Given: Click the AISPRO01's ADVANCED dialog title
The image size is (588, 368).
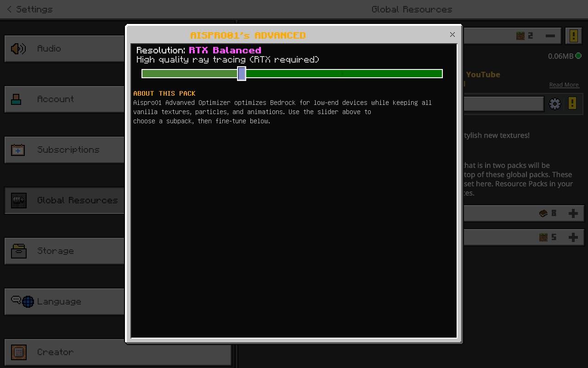Looking at the screenshot, I should 248,35.
